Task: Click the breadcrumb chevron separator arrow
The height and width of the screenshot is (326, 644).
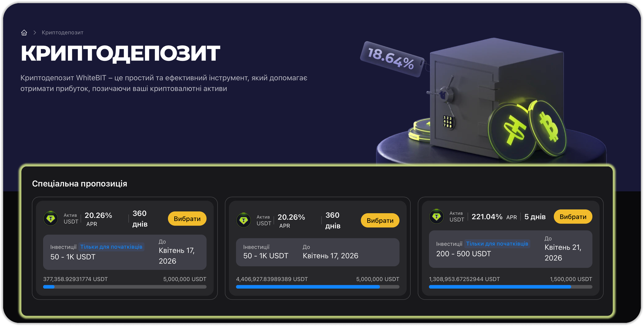Action: [35, 33]
